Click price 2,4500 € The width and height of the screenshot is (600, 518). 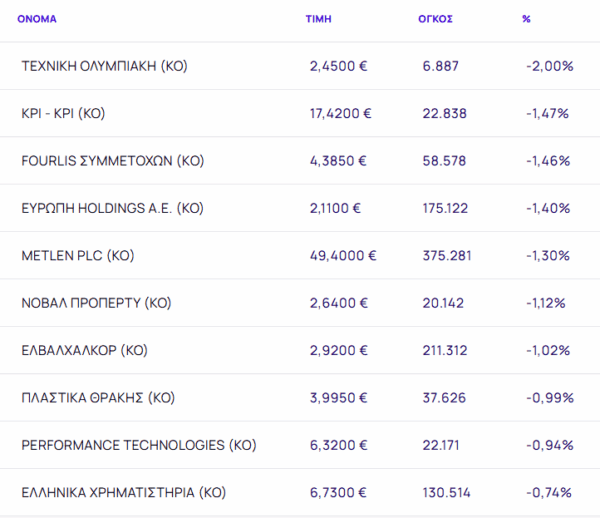pyautogui.click(x=339, y=66)
